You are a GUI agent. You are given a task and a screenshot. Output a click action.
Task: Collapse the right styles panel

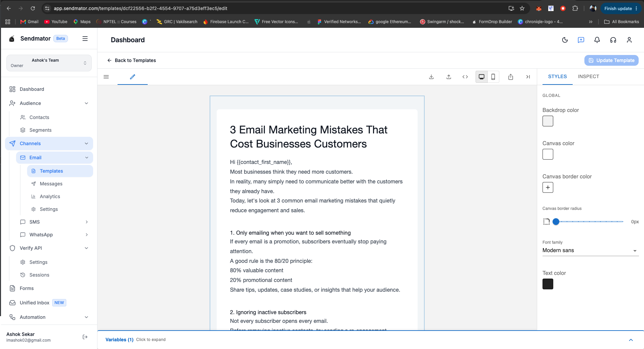(528, 77)
